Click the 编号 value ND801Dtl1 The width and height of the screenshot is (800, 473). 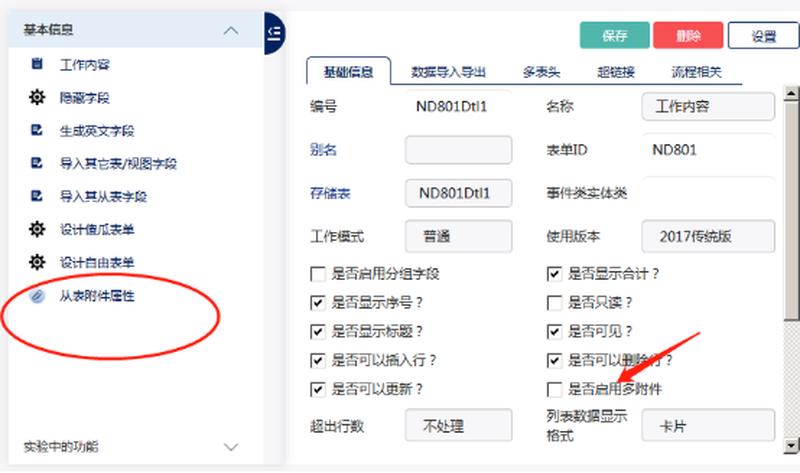point(452,107)
